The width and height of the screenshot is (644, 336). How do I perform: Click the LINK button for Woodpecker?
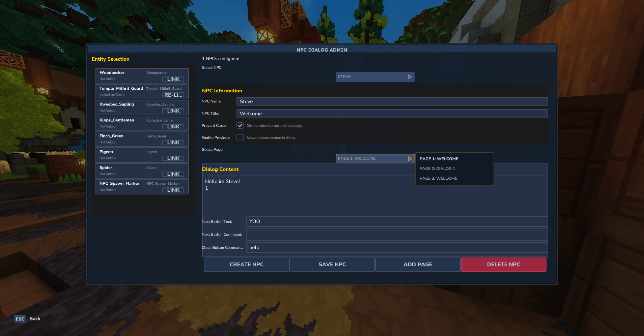pos(173,79)
